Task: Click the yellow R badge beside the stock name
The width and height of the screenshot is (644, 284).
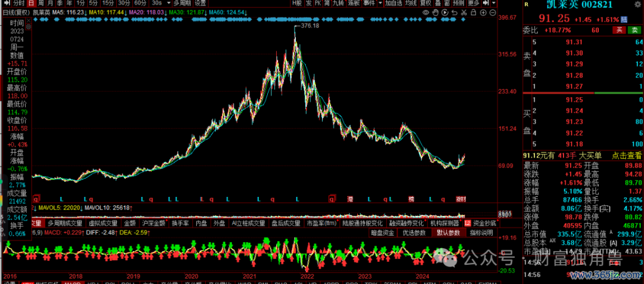Action: (x=526, y=5)
